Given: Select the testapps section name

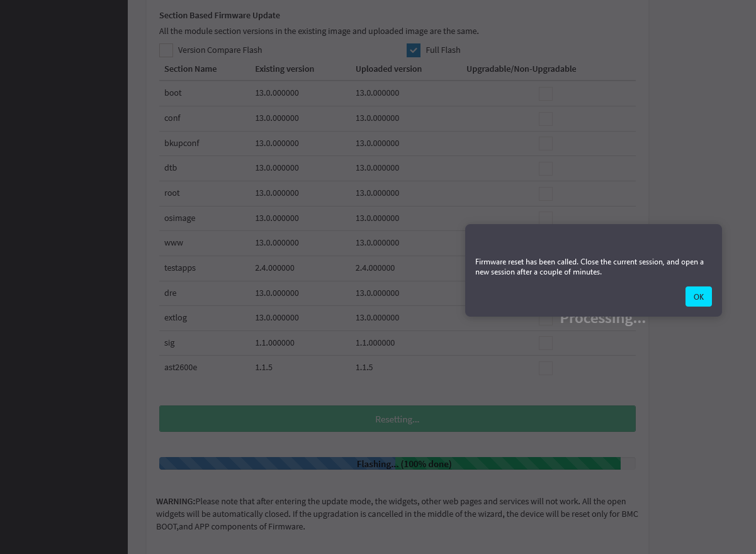Looking at the screenshot, I should click(x=180, y=268).
